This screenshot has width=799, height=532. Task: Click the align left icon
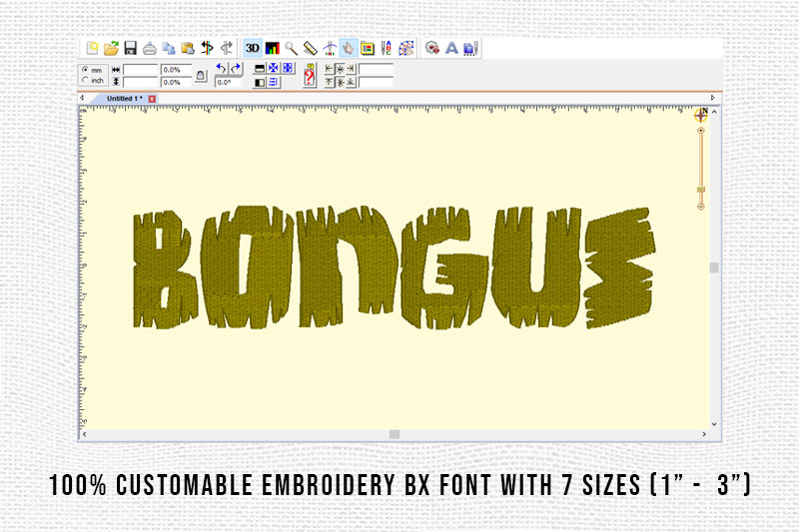[330, 69]
